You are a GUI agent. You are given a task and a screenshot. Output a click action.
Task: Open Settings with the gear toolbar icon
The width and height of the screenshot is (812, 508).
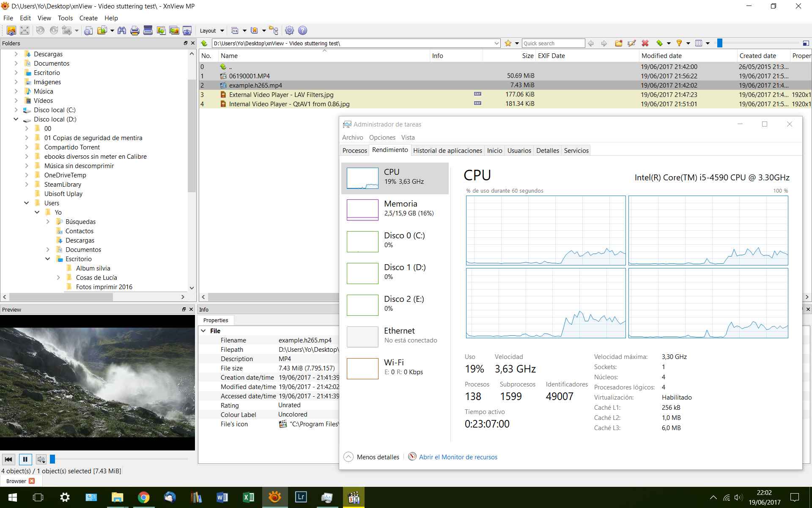click(x=289, y=30)
